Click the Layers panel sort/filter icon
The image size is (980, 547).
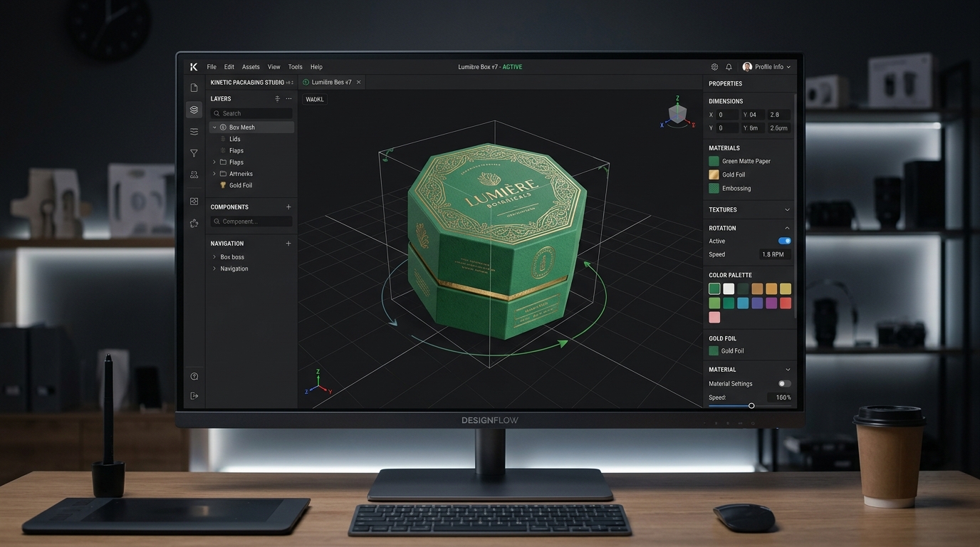click(x=277, y=99)
